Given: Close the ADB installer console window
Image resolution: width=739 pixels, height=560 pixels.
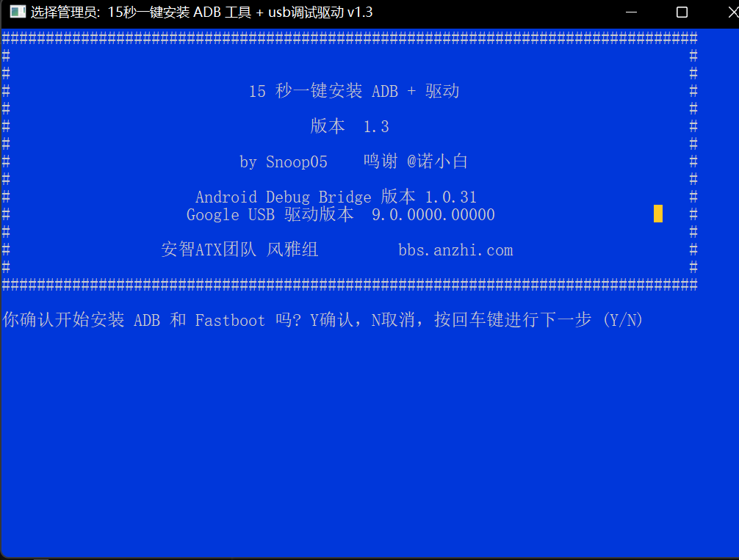Looking at the screenshot, I should click(732, 12).
